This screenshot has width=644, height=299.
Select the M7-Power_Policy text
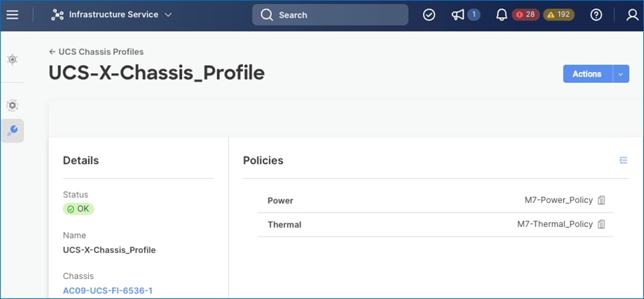tap(559, 200)
